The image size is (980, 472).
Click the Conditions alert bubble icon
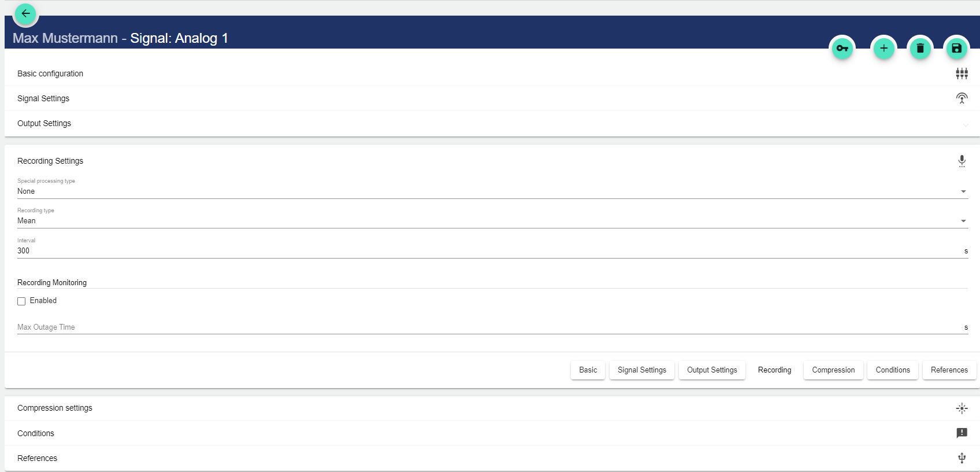click(x=962, y=433)
